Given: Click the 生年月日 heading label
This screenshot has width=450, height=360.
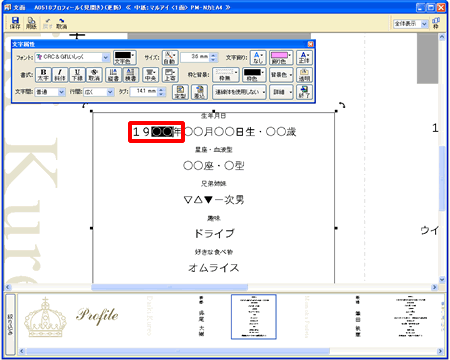Looking at the screenshot, I should coord(213,116).
